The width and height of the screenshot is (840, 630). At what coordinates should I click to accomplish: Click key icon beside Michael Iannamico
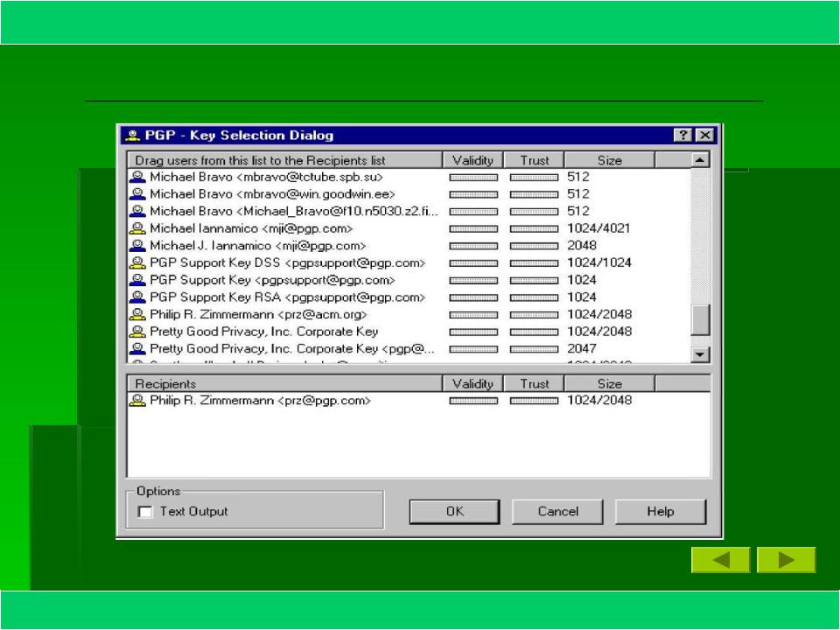click(137, 228)
